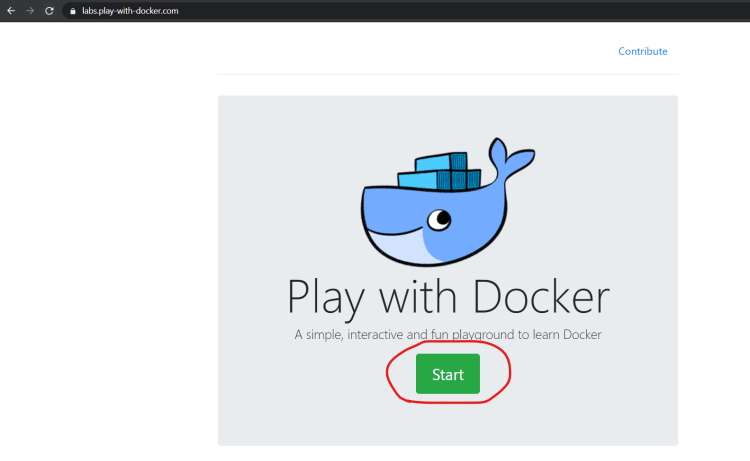Click the Docker whale logo image
Viewport: 750px width, 461px height.
coord(448,202)
